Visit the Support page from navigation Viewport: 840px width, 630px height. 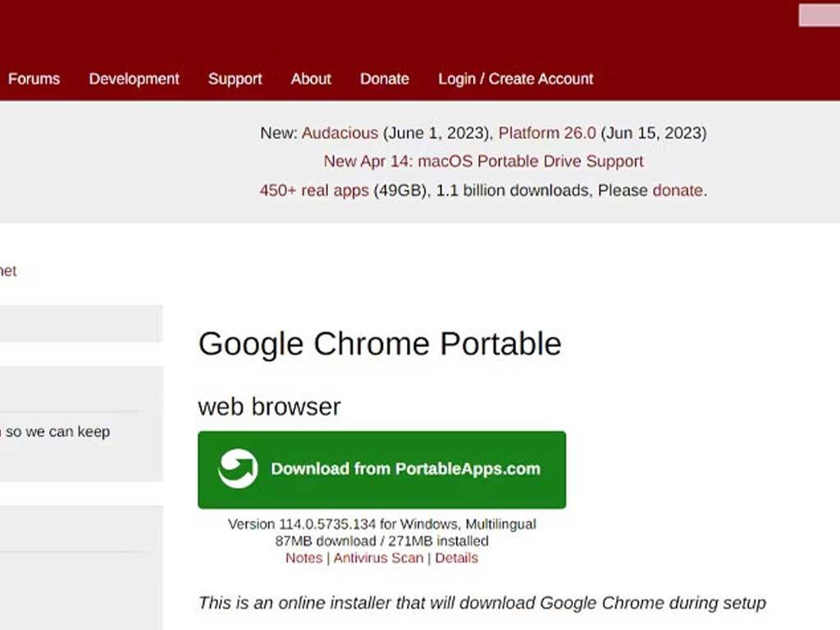235,79
